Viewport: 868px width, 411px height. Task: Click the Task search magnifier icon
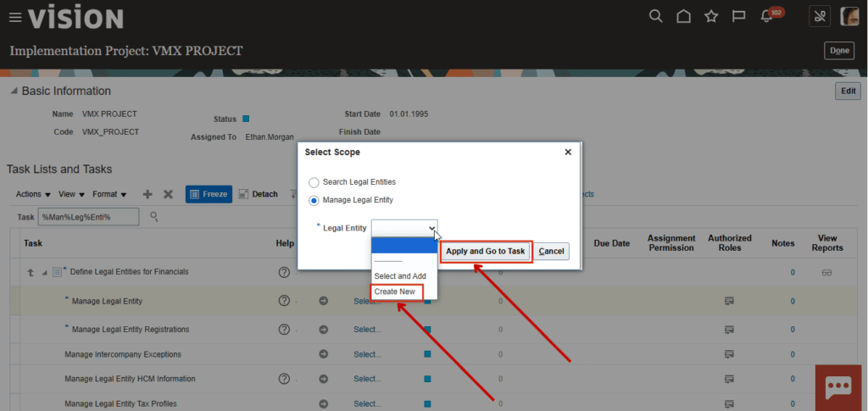click(154, 216)
